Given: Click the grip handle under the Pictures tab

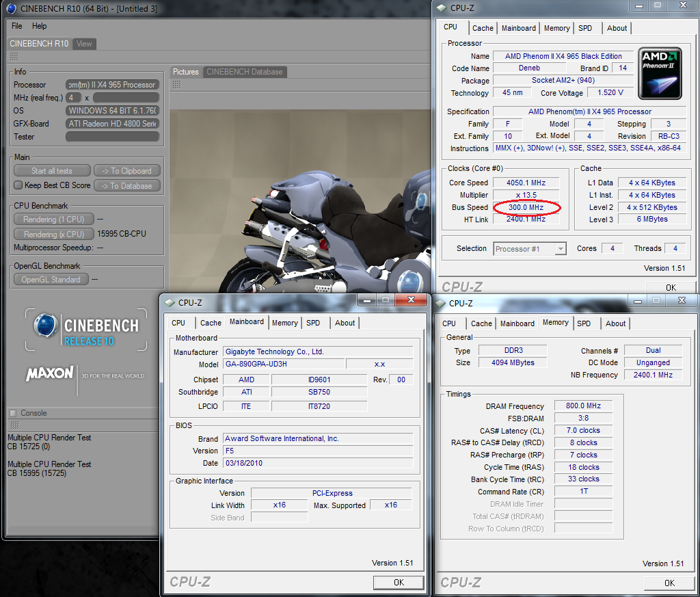Looking at the screenshot, I should coord(176,85).
